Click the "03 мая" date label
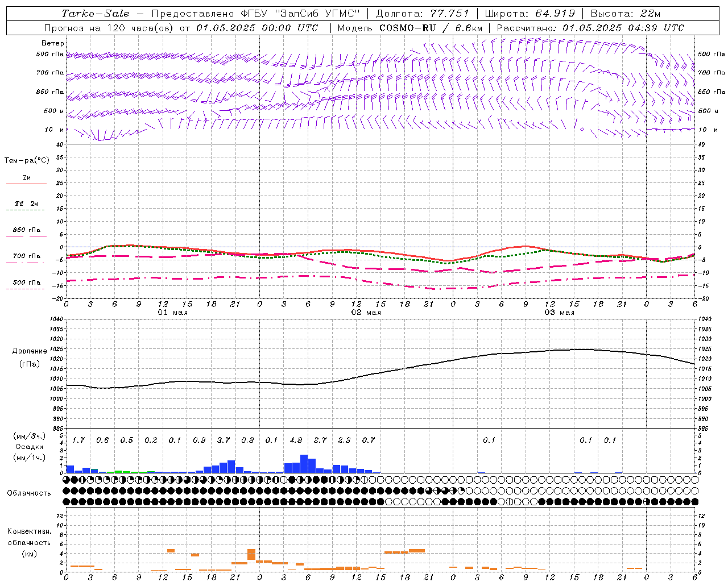This screenshot has width=728, height=582. 559,313
